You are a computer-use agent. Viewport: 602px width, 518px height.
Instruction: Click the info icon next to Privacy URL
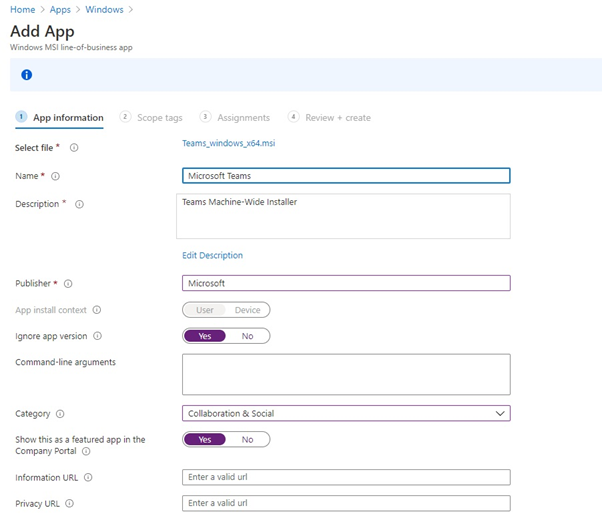pyautogui.click(x=69, y=503)
